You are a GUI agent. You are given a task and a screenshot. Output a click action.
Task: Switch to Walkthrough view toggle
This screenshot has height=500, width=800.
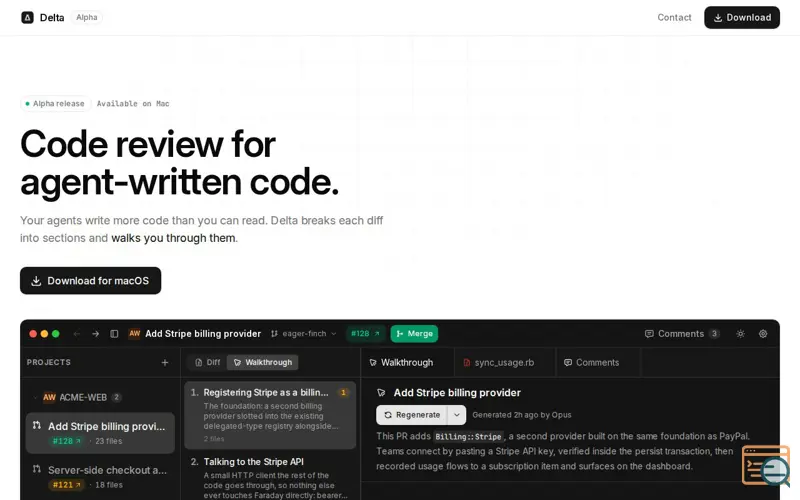[x=263, y=362]
